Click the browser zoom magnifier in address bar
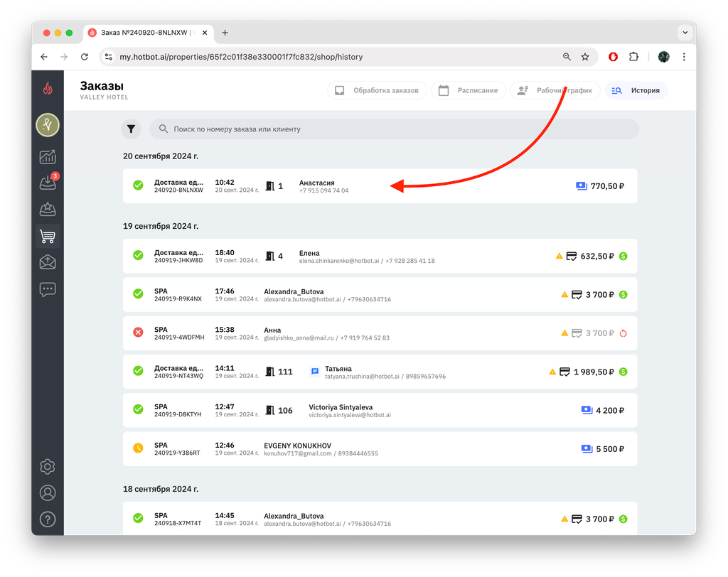This screenshot has width=728, height=577. (x=567, y=57)
